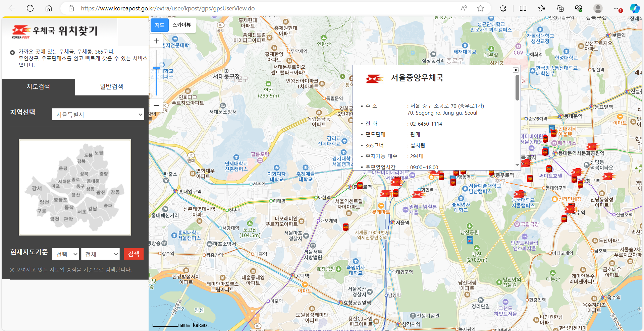Image resolution: width=644 pixels, height=331 pixels.
Task: Close the 서울중앙우체국 info popup
Action: click(516, 70)
